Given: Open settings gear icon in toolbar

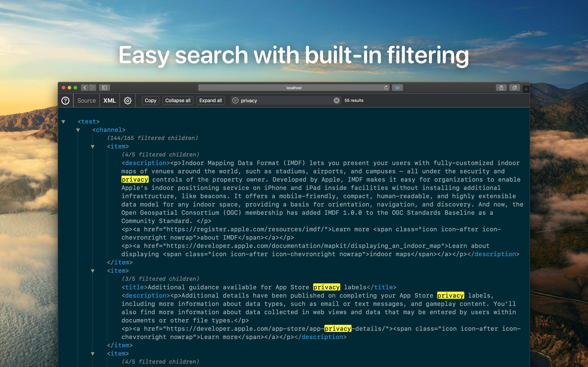Looking at the screenshot, I should [x=128, y=101].
